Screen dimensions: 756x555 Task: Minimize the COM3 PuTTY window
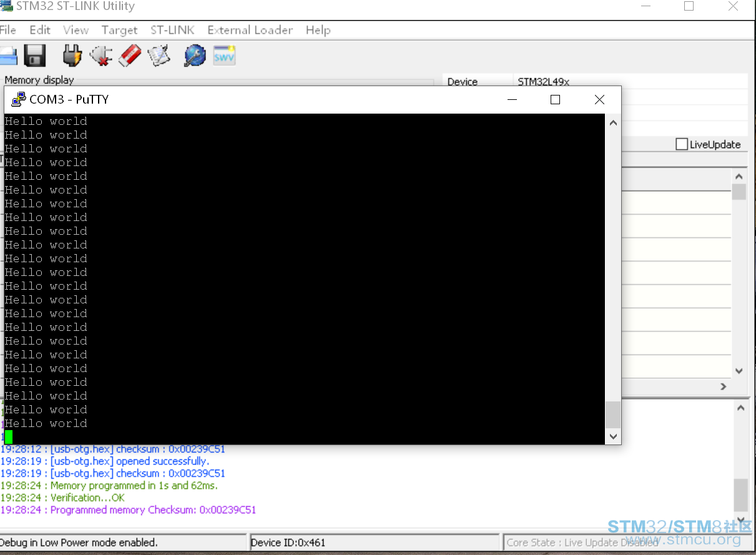coord(512,99)
